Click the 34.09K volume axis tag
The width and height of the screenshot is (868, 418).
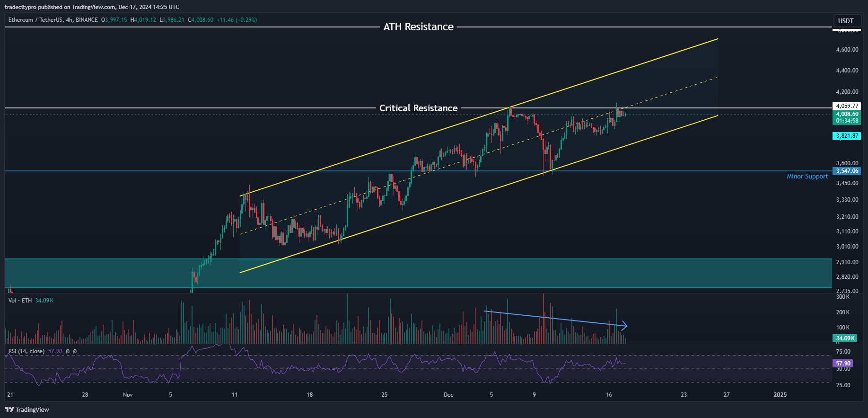[845, 338]
